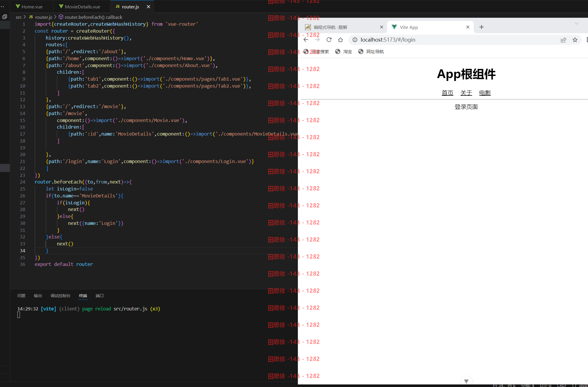
Task: Open the 淘宝 bookmark
Action: 344,51
